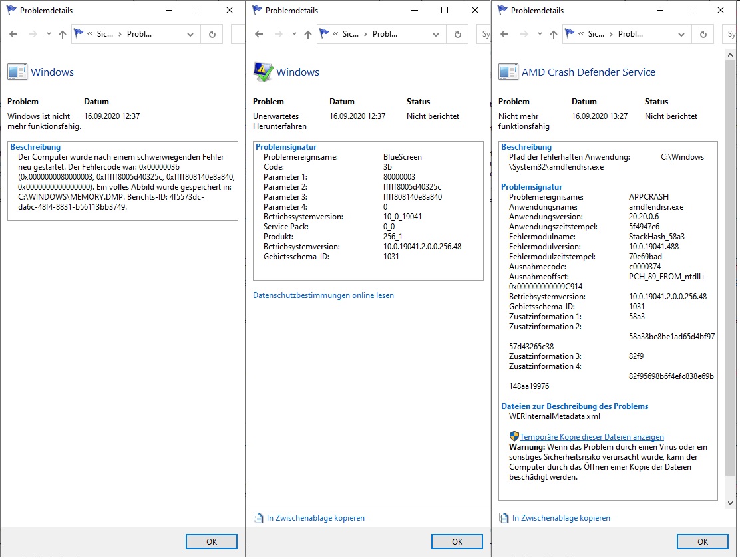Screen dimensions: 740x560
Task: Select 'fffff8005d40325c' Parameter 2 value
Action: 412,187
